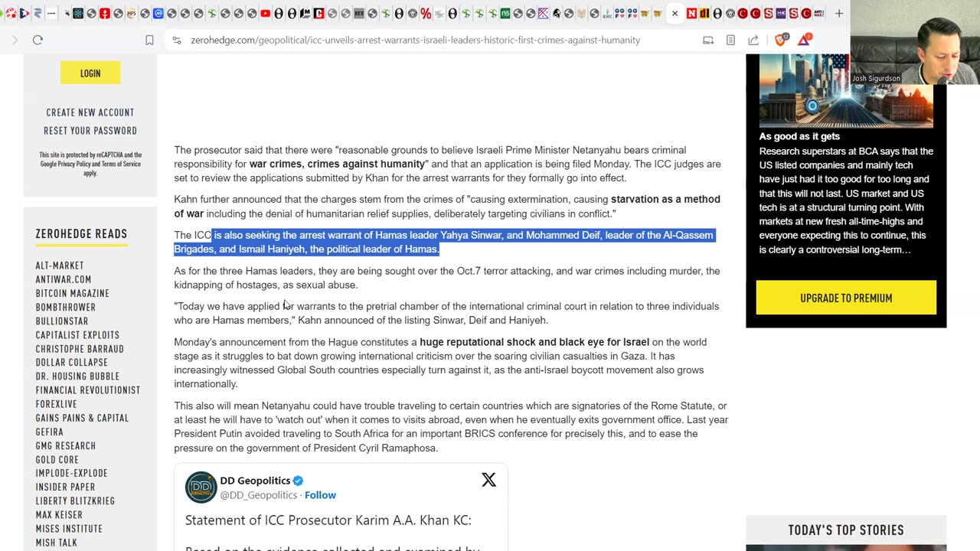Click the browser forward arrow
Viewport: 980px width, 551px height.
(x=15, y=40)
